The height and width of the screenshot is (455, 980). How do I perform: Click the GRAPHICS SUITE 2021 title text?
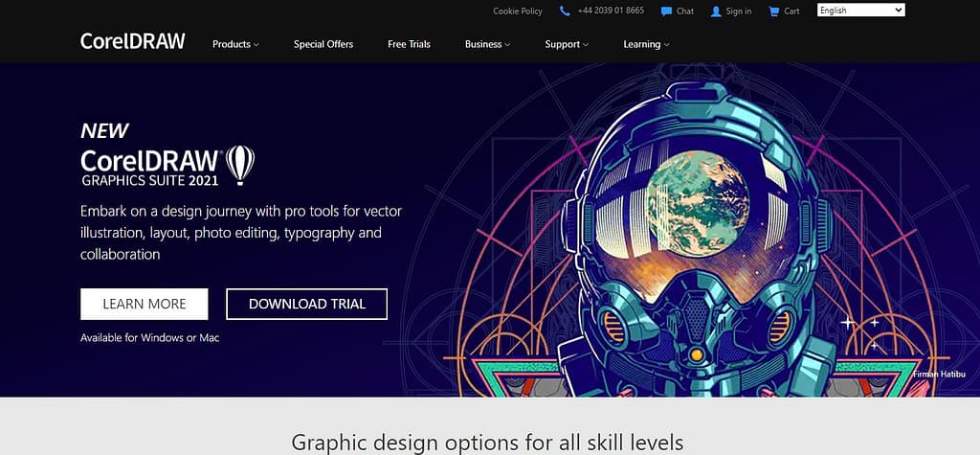coord(150,181)
